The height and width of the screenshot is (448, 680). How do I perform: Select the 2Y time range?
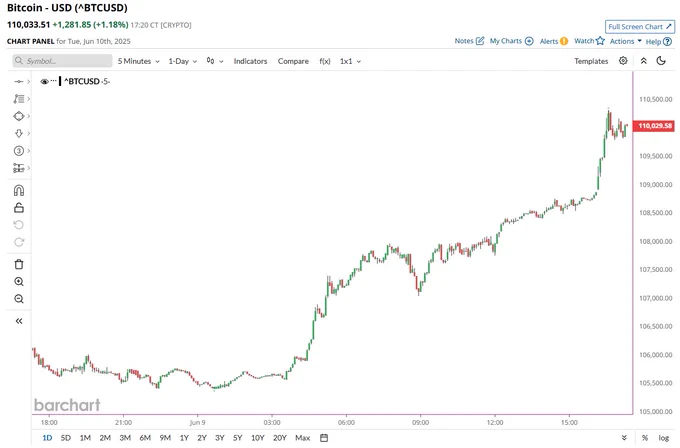click(202, 438)
